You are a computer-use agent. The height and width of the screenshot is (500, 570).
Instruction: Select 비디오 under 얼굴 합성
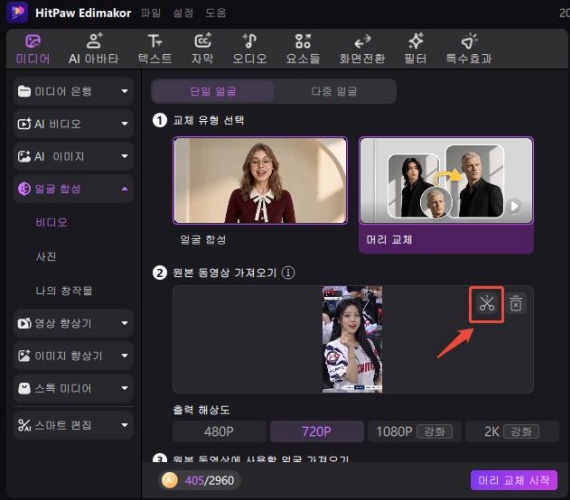point(51,222)
